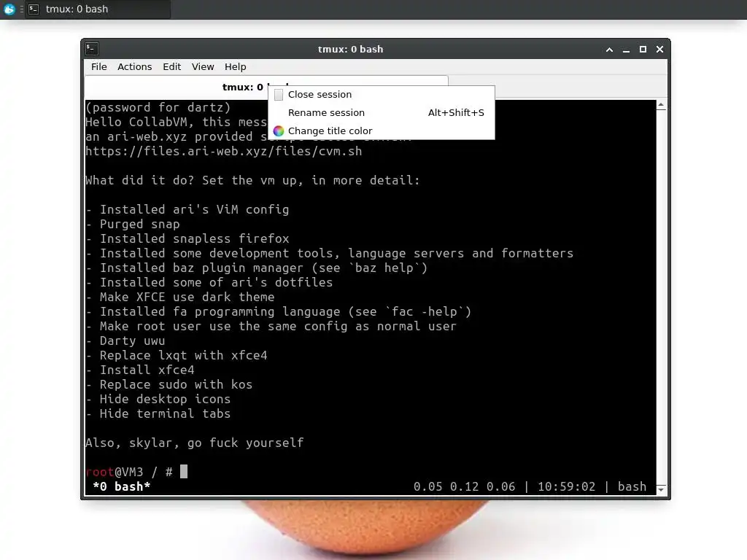Screen dimensions: 747x560
Task: Choose Close session from context menu
Action: click(381, 94)
